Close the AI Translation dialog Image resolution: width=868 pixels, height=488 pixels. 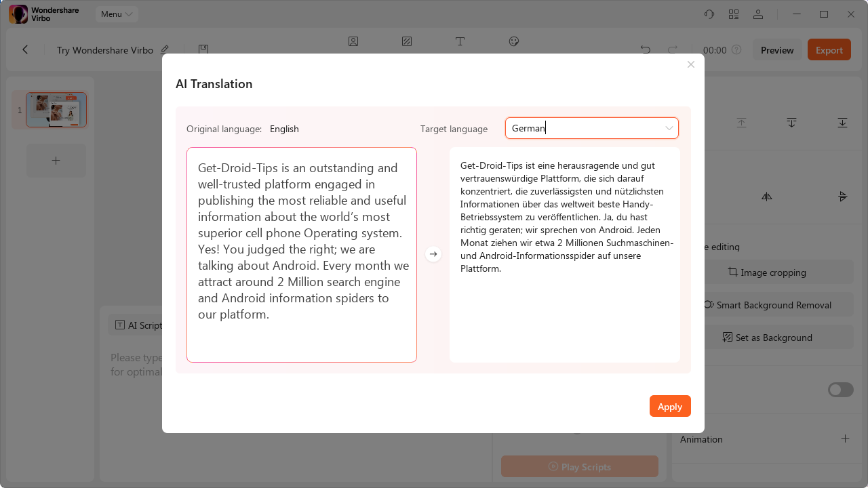click(691, 64)
